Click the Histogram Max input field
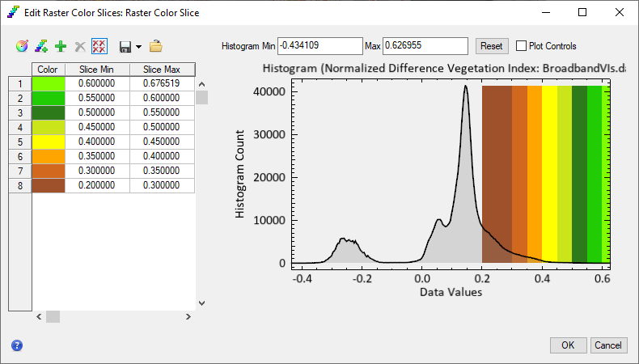Image resolution: width=639 pixels, height=364 pixels. tap(425, 46)
